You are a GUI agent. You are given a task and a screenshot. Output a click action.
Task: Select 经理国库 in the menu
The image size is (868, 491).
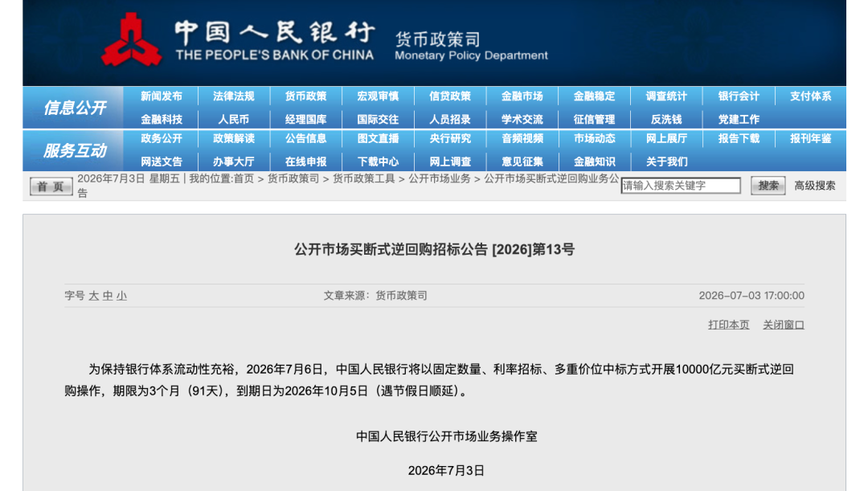pos(305,119)
